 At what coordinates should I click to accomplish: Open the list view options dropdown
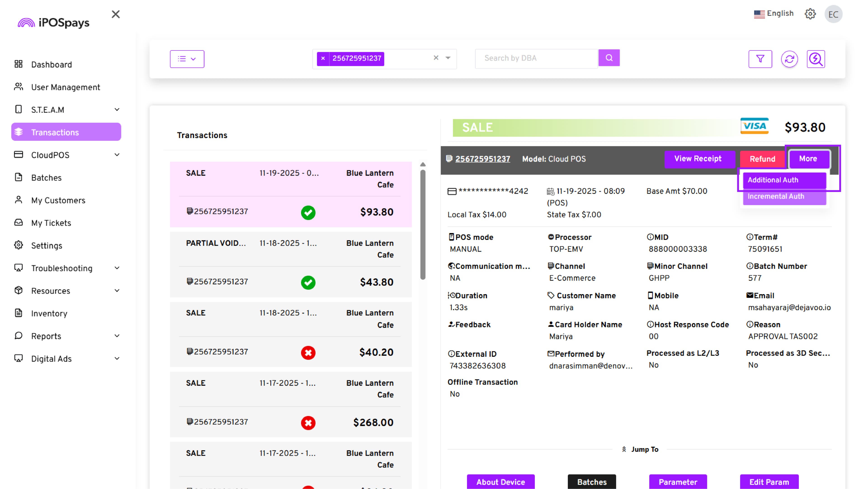187,59
